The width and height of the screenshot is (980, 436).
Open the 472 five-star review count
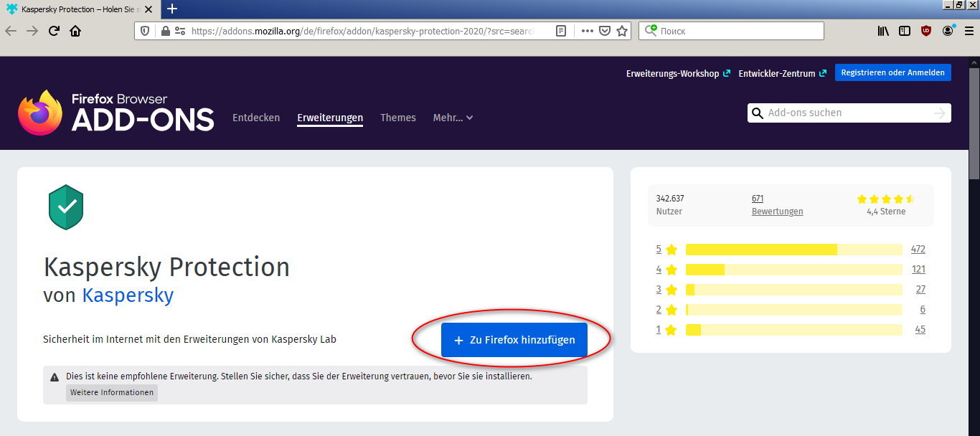918,250
